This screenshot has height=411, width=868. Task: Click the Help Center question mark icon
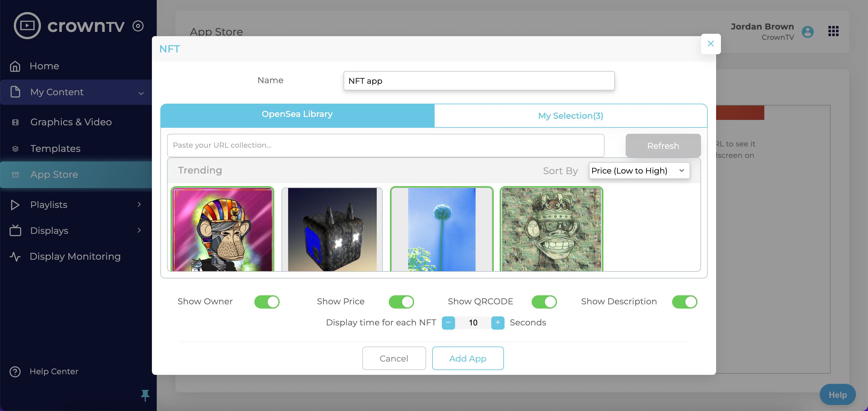coord(15,372)
